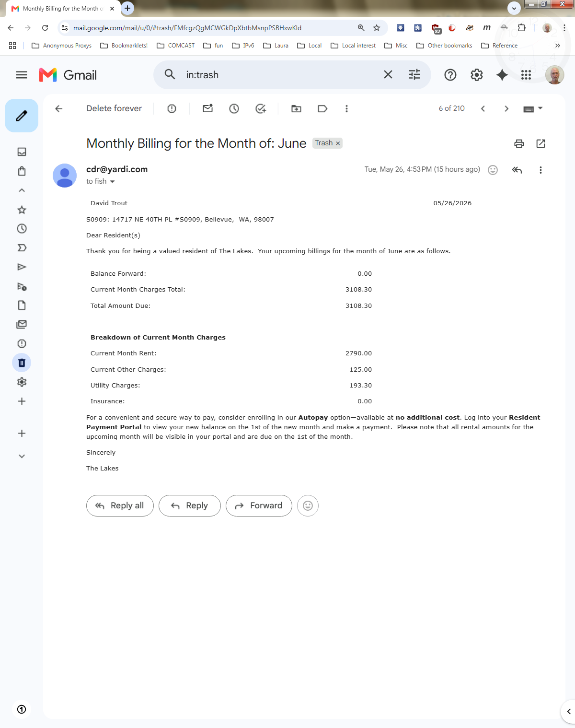The height and width of the screenshot is (728, 575).
Task: Collapse the sidebar labels chevron
Action: [22, 190]
